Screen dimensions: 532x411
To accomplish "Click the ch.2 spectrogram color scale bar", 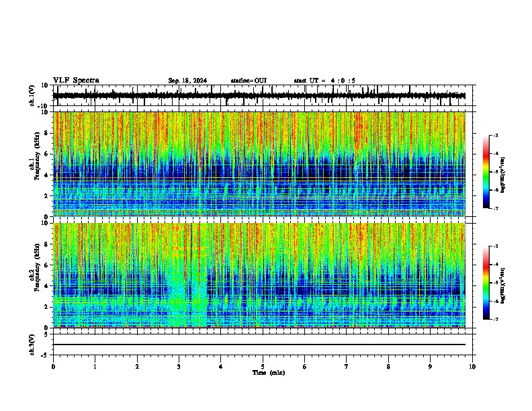I will (486, 283).
